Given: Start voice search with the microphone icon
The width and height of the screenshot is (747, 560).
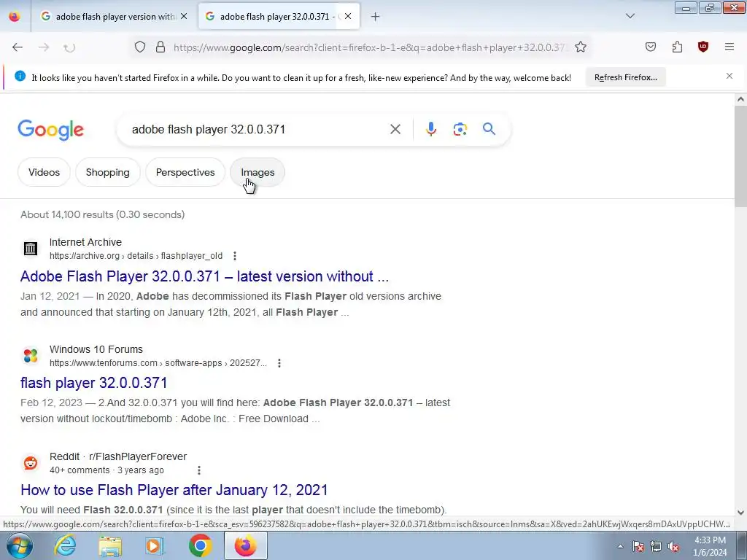Looking at the screenshot, I should [x=430, y=129].
